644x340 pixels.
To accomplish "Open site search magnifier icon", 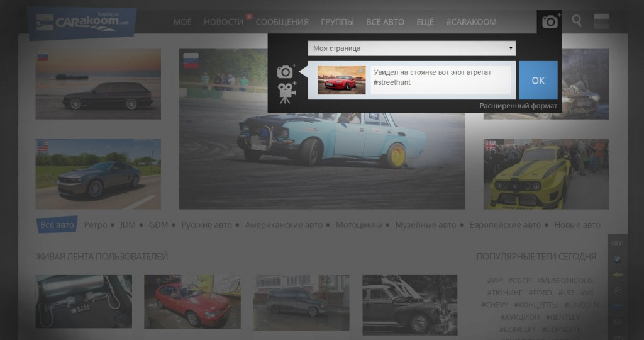I will [x=577, y=21].
